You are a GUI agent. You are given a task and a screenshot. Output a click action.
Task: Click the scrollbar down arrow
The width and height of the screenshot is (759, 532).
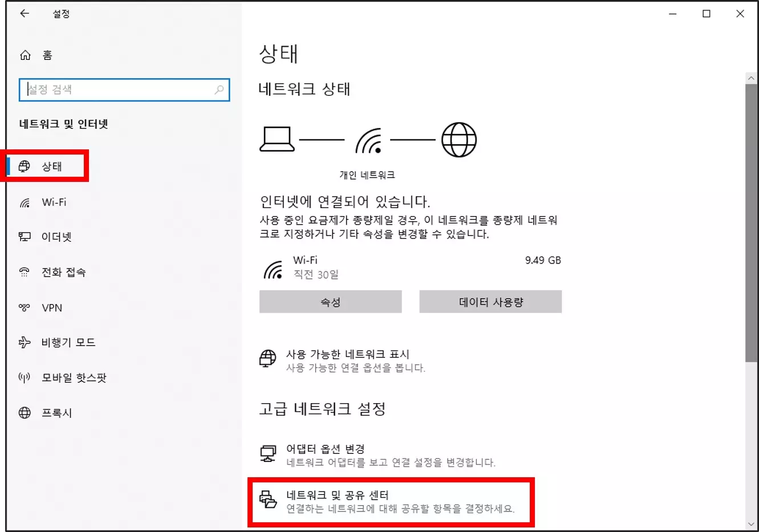click(751, 524)
